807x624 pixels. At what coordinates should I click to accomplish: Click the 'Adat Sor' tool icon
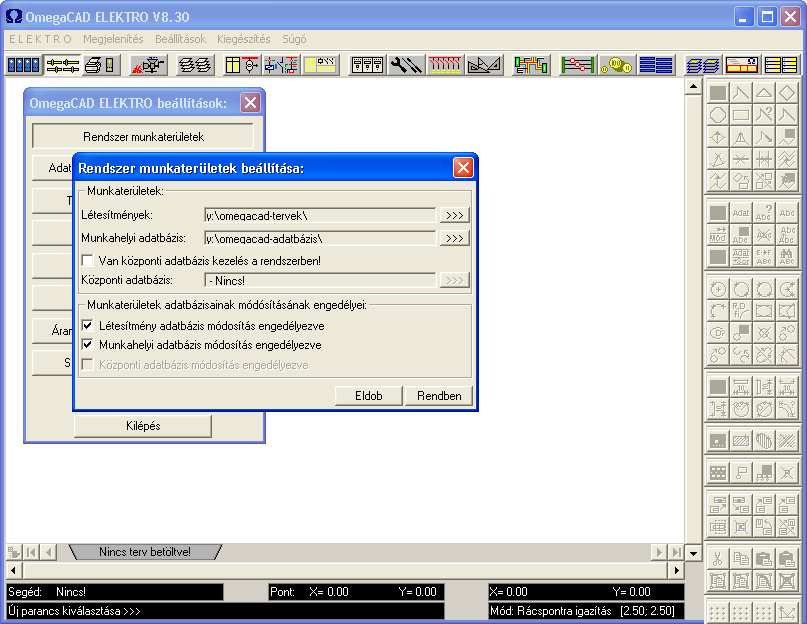(741, 256)
